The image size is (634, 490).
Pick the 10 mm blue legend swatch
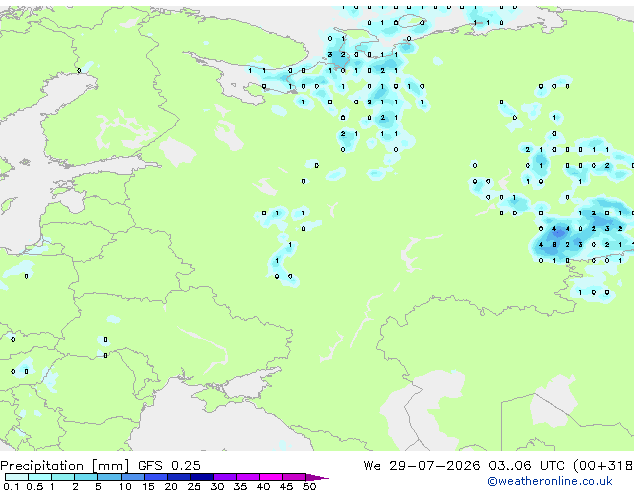pos(132,477)
